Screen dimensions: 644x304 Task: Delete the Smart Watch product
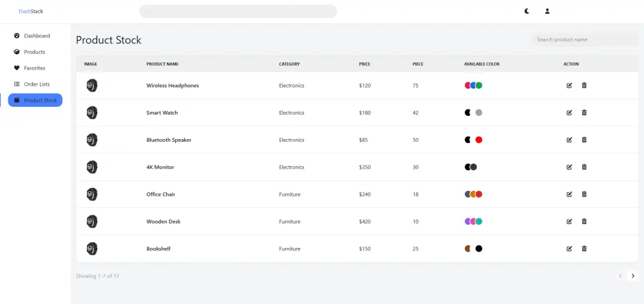[584, 113]
